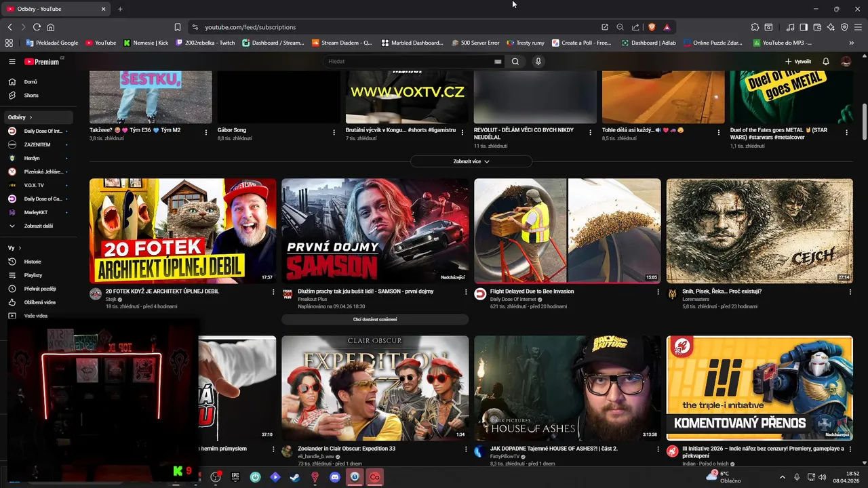The width and height of the screenshot is (868, 488).
Task: Open options for Sníh, Písek, Řeka video
Action: [x=850, y=292]
